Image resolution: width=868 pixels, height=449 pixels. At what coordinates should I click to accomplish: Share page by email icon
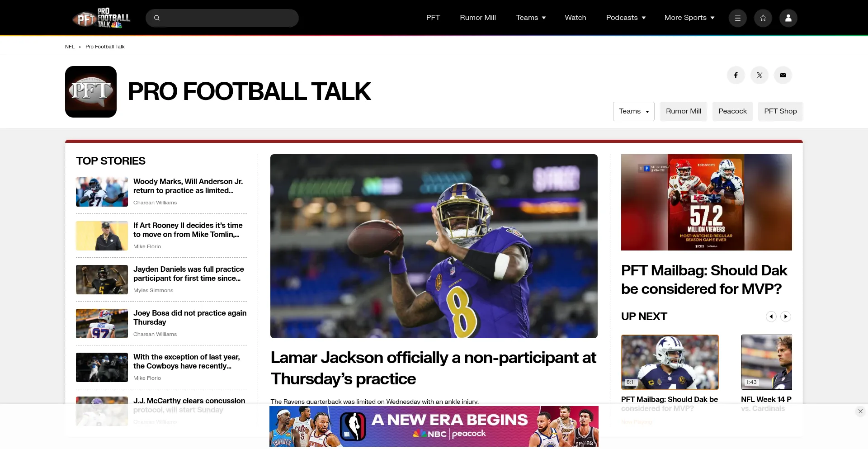[x=783, y=75]
